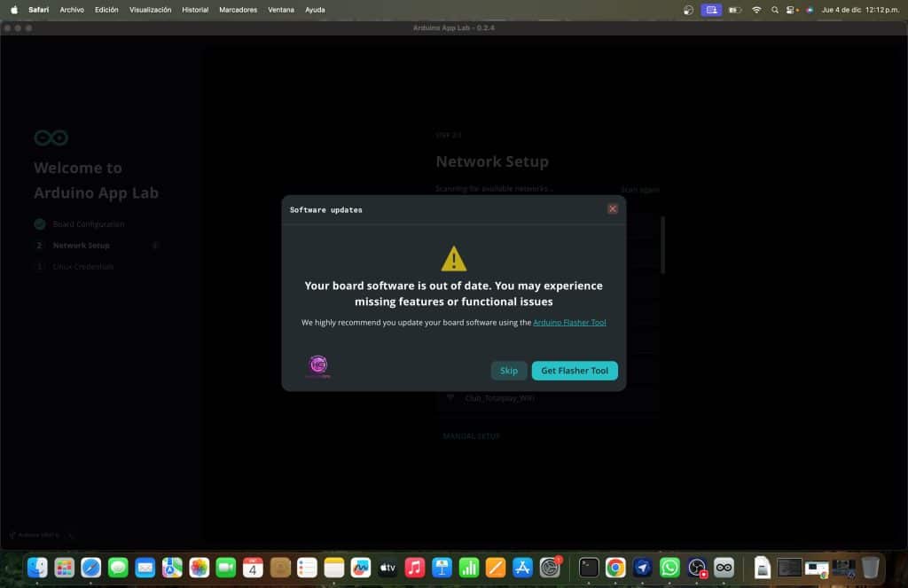Open OBS from the Dock
Screen dimensions: 908x588
pyautogui.click(x=697, y=568)
